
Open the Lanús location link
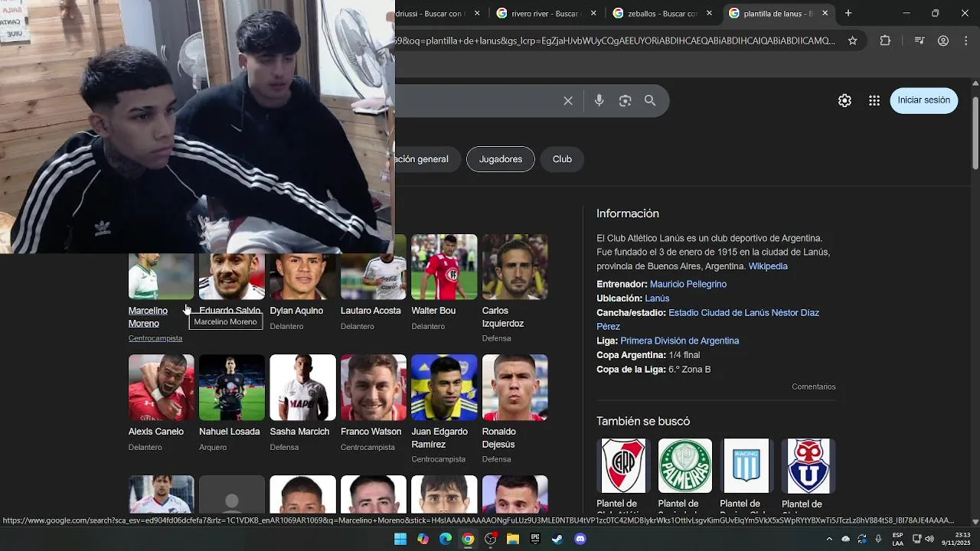(x=657, y=298)
